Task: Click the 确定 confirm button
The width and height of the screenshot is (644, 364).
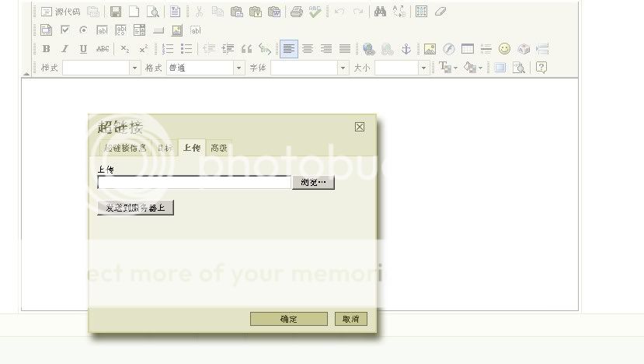Action: point(288,319)
